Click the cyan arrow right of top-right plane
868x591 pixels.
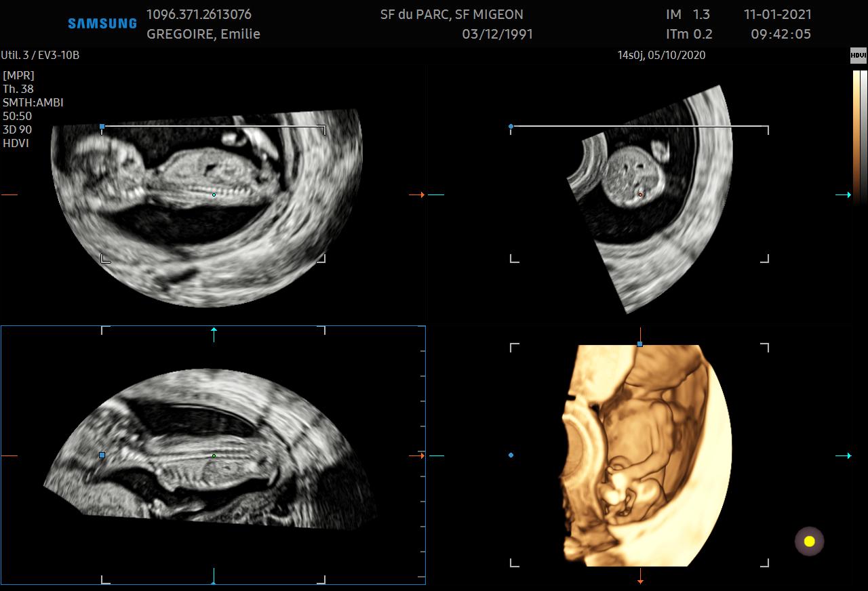coord(844,195)
